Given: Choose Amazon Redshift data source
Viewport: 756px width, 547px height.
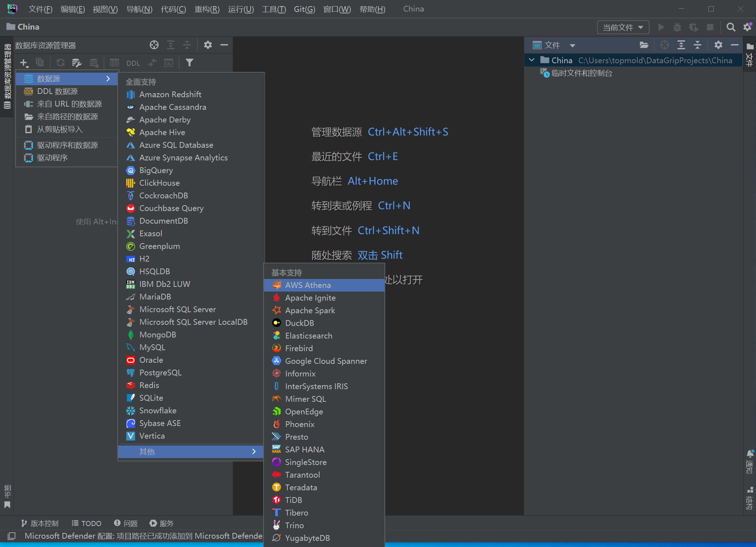Looking at the screenshot, I should click(191, 95).
